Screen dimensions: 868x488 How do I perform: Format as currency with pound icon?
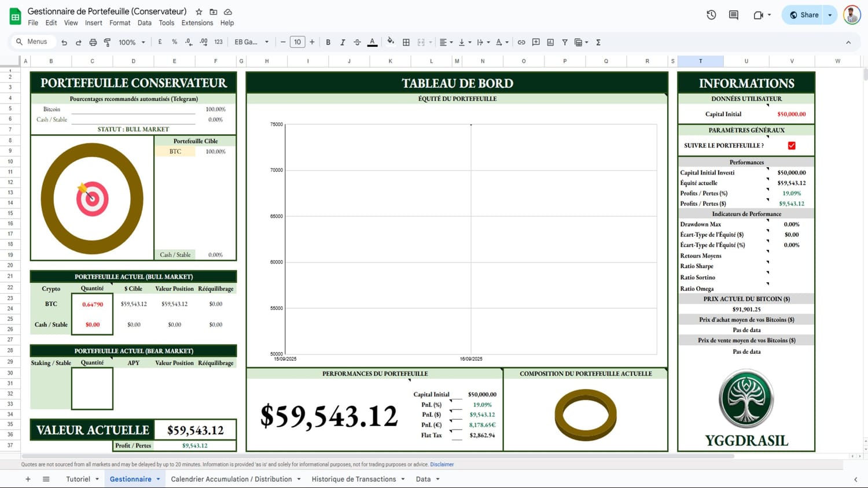point(160,42)
